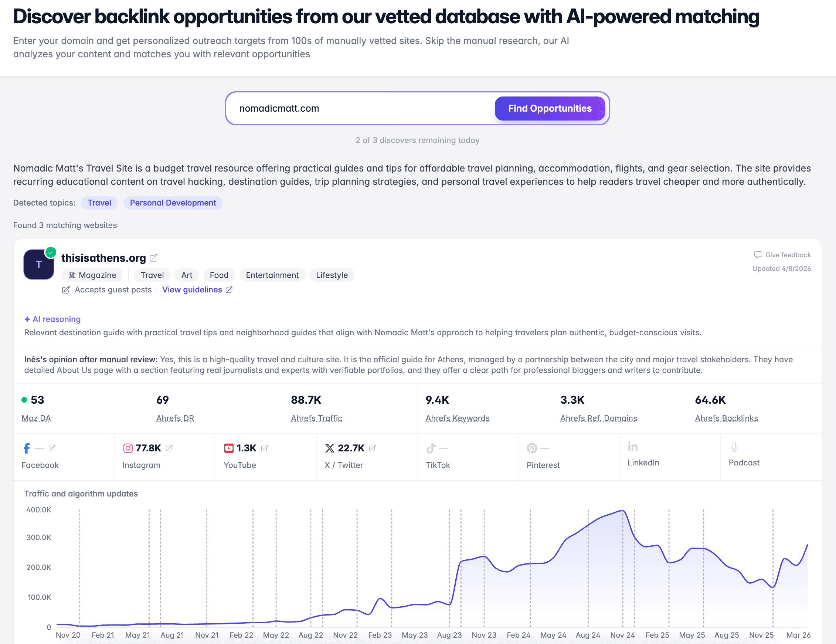
Task: Click the Food category tag
Action: coord(219,275)
